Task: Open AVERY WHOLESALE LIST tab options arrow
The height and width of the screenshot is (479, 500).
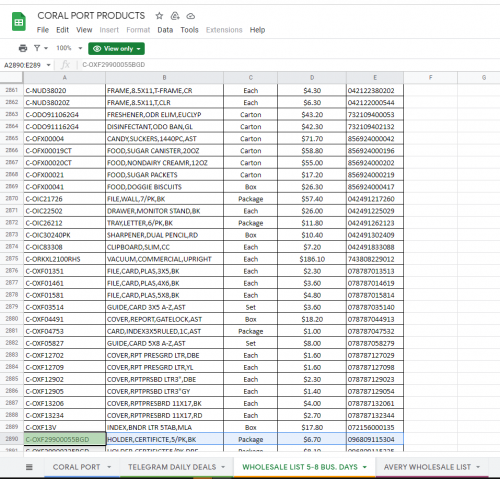Action: click(478, 467)
